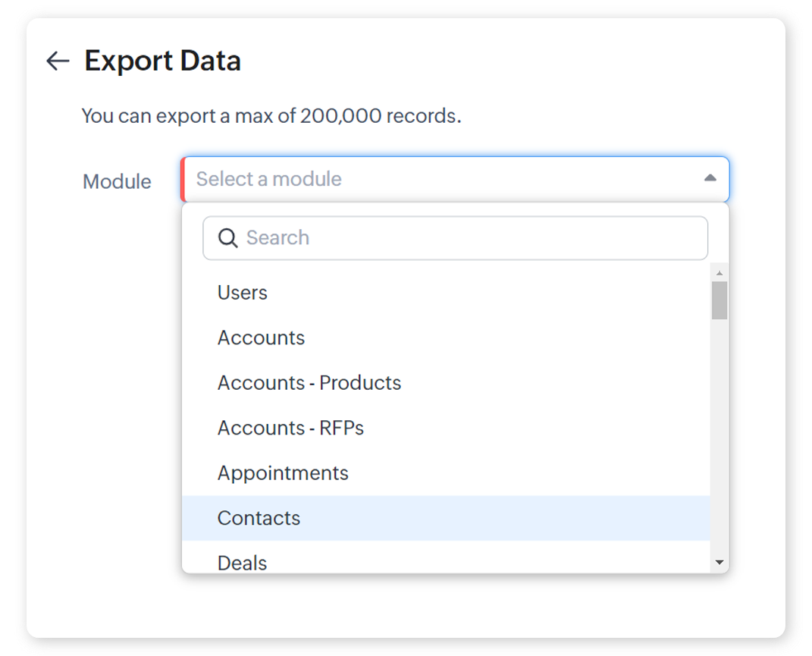Viewport: 812px width, 656px height.
Task: Pick the Deals module option
Action: click(242, 563)
